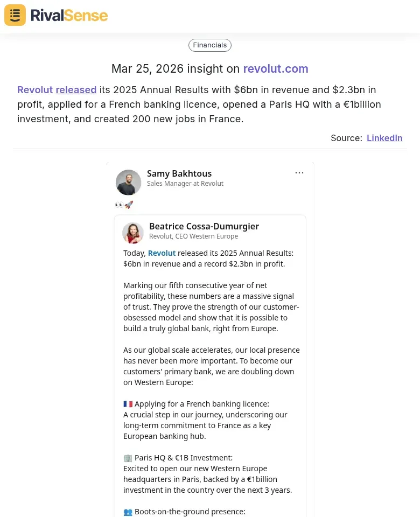Click the two-people emoji before boots-on-the-ground

(x=128, y=512)
